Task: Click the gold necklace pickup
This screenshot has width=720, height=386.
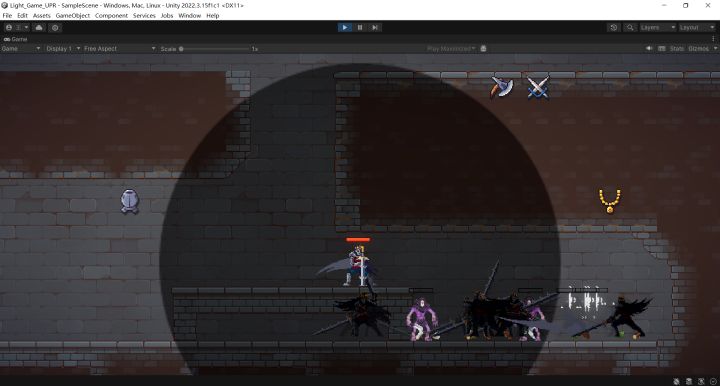Action: (610, 201)
